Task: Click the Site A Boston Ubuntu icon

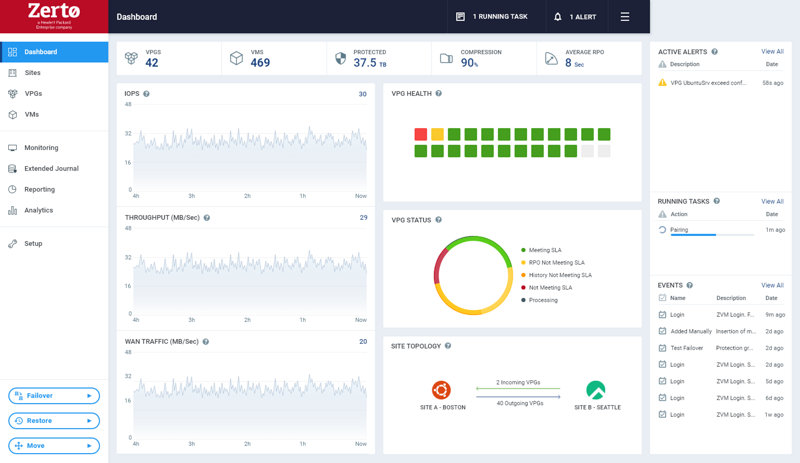Action: (441, 391)
